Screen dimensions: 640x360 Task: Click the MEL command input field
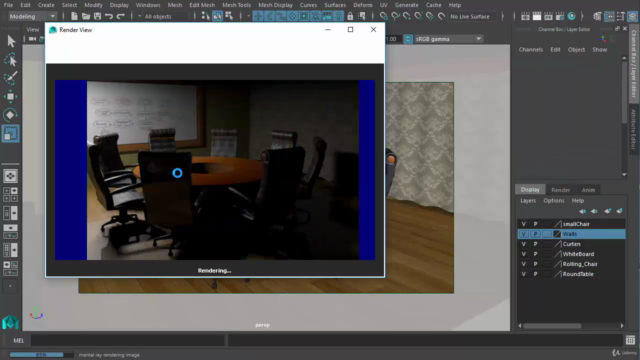pos(128,340)
